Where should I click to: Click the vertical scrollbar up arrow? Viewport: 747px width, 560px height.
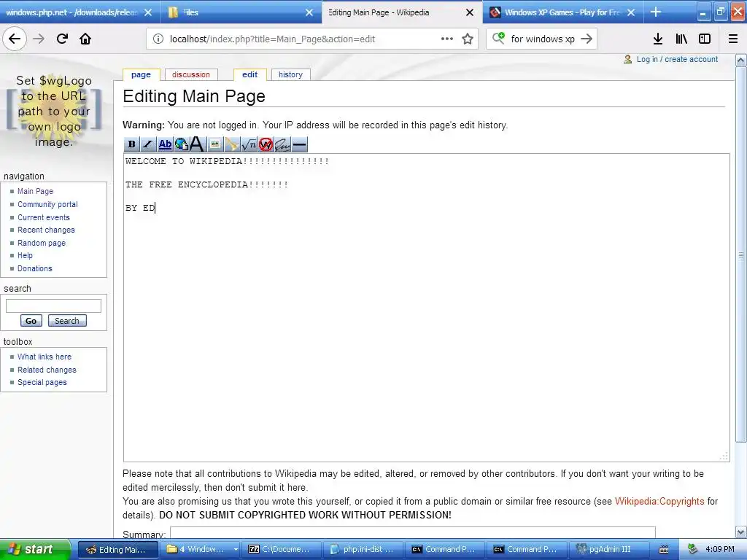coord(740,61)
